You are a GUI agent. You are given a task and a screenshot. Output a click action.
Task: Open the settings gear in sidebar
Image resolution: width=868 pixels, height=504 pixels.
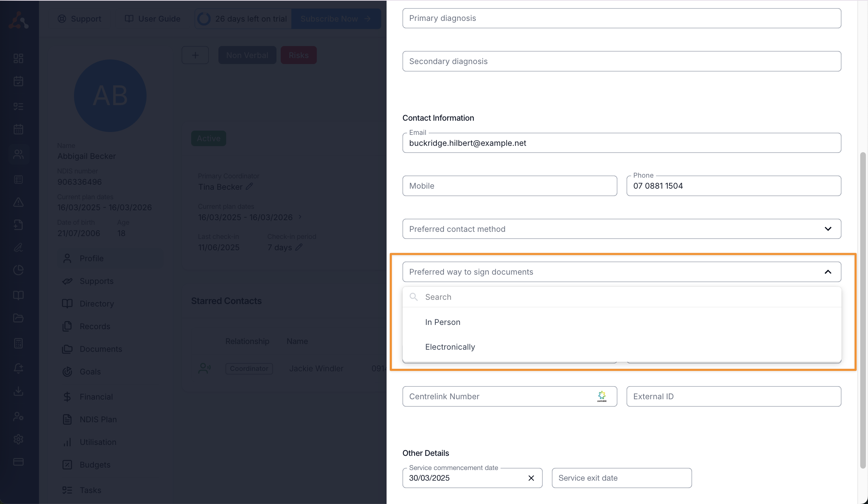click(x=18, y=439)
